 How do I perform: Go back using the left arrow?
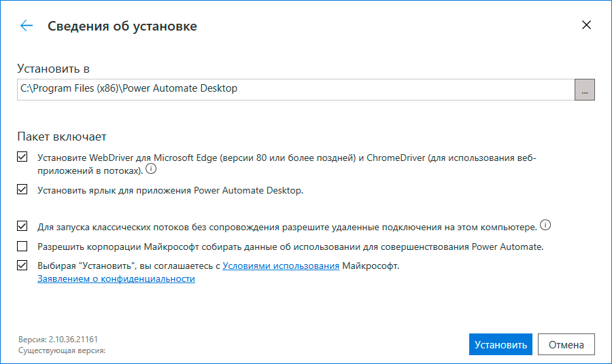[x=27, y=26]
